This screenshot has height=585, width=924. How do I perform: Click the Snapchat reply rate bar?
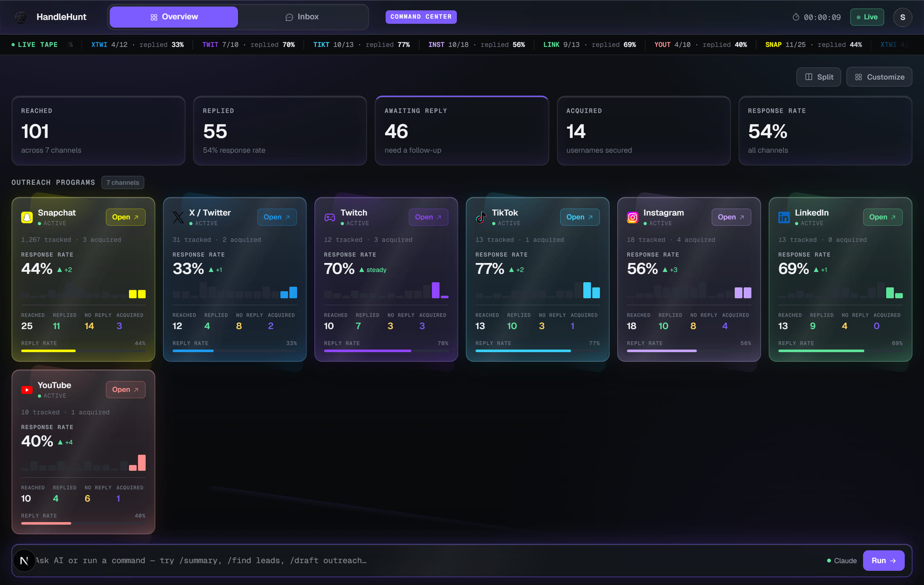coord(83,351)
